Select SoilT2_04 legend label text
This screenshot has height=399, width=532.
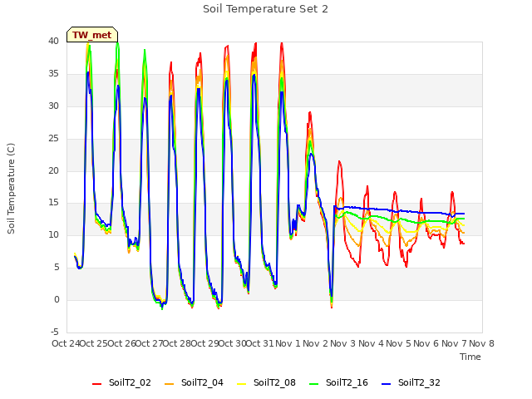click(x=202, y=383)
